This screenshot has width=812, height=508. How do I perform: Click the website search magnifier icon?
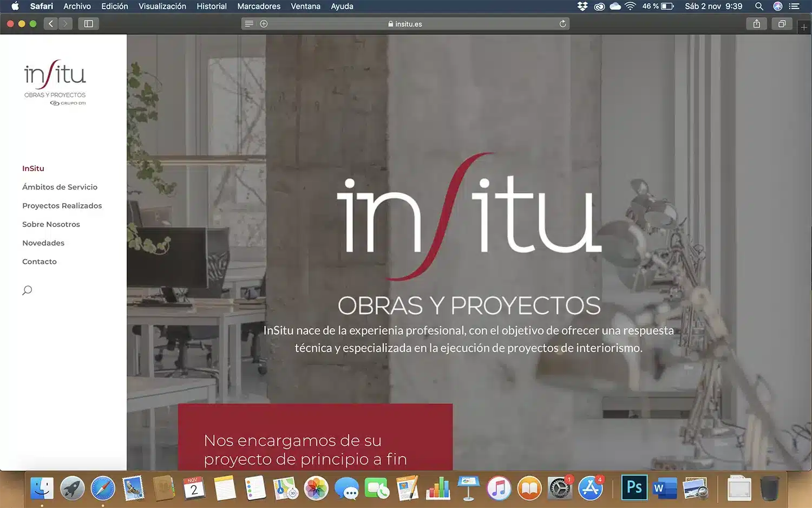pos(27,290)
